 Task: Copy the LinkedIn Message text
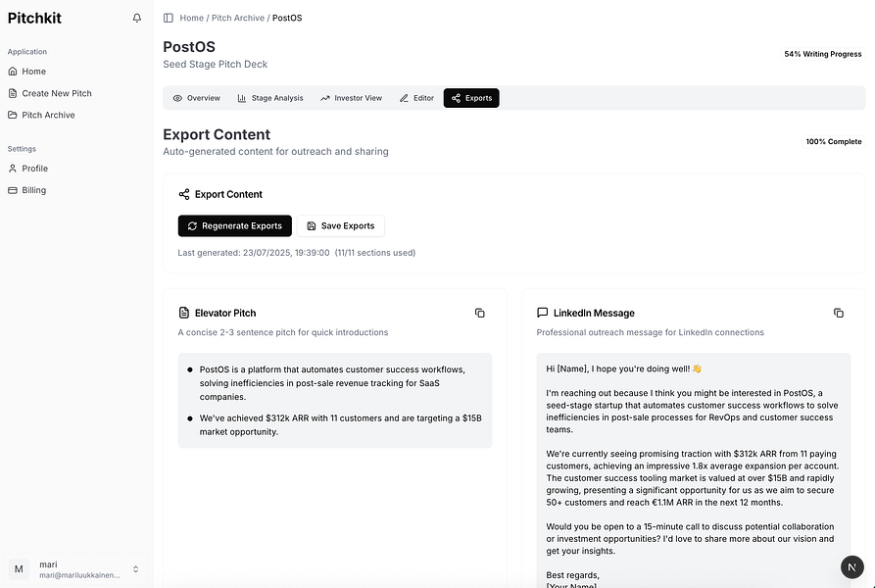(839, 312)
